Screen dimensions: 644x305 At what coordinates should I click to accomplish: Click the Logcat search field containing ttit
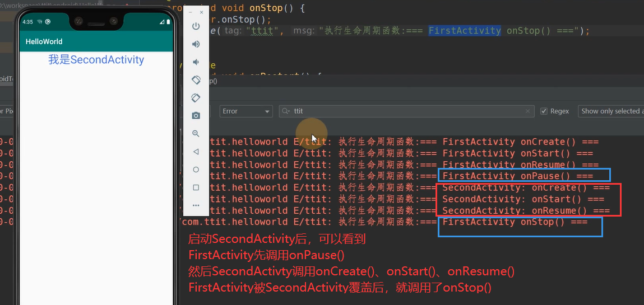pyautogui.click(x=406, y=111)
